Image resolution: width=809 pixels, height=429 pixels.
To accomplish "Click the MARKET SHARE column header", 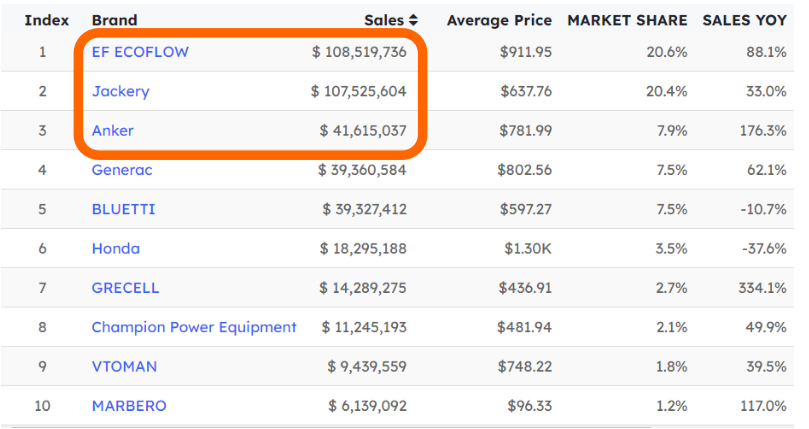I will click(x=627, y=20).
